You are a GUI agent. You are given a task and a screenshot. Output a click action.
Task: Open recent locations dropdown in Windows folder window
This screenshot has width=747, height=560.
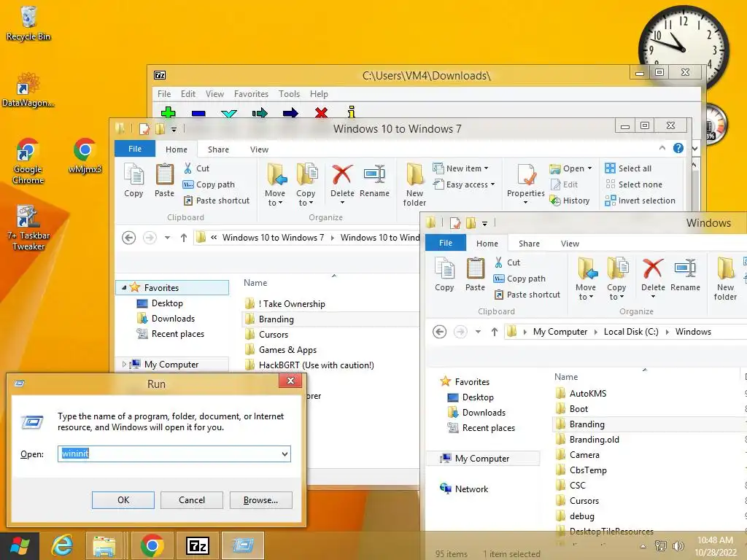coord(478,332)
